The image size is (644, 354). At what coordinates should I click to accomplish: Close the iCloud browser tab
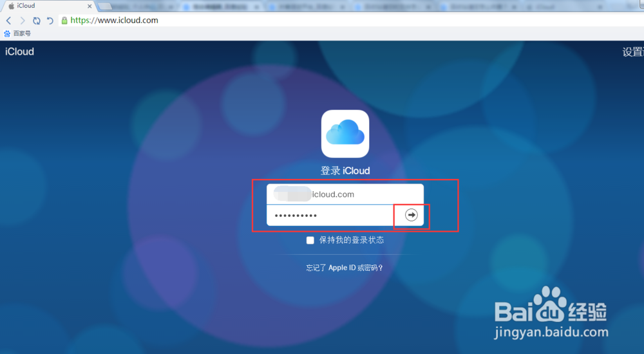(90, 6)
